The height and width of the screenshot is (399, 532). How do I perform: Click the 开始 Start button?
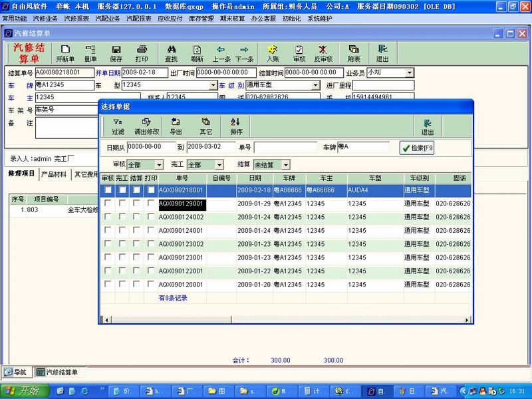click(x=25, y=391)
